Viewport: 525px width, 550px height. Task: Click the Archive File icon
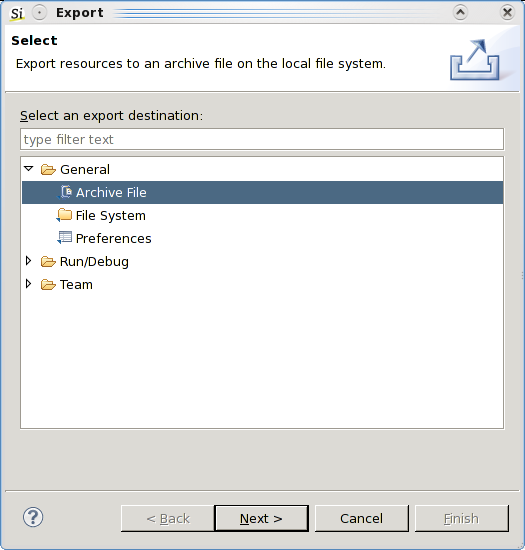(65, 192)
